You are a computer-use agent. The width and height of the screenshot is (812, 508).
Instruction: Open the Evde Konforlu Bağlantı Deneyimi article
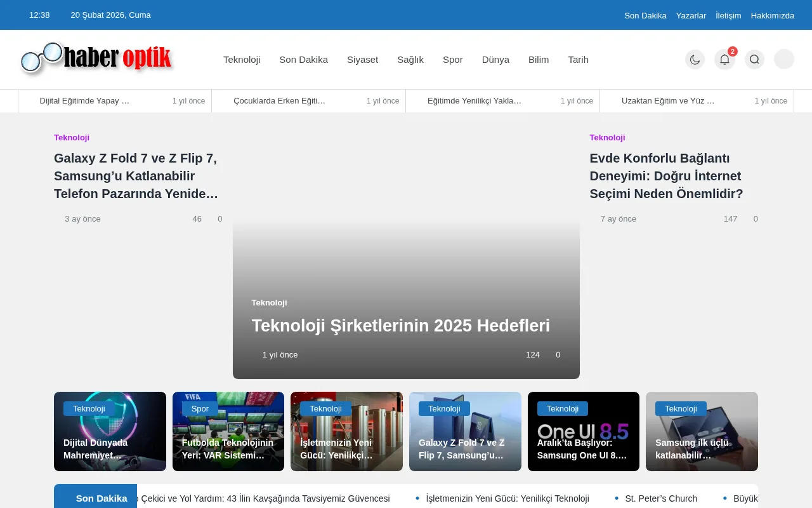666,176
